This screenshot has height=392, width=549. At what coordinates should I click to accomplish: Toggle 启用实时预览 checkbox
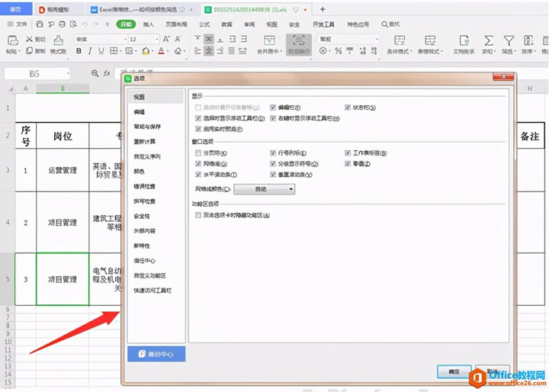point(198,129)
